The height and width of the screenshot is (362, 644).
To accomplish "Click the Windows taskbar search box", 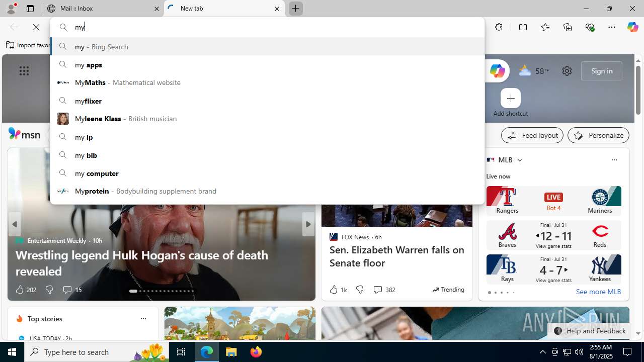I will pos(97,352).
